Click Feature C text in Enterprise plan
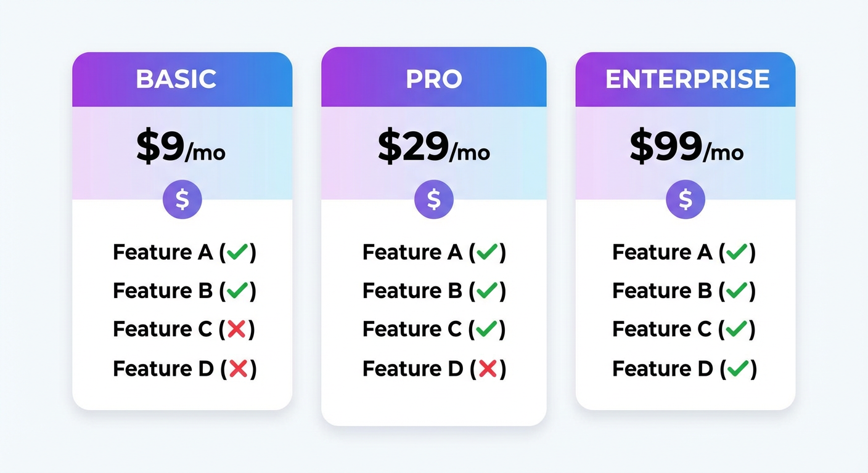 coord(661,329)
